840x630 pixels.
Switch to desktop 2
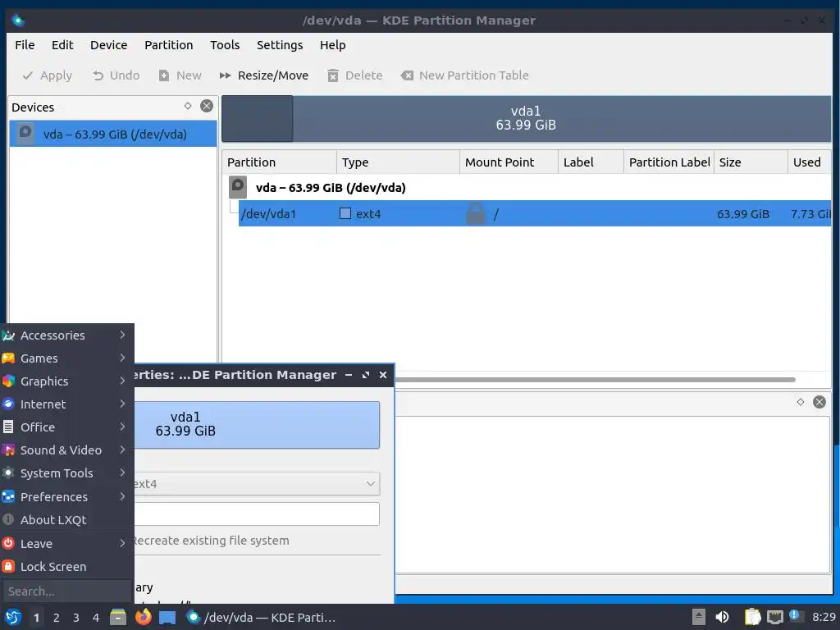coord(57,618)
